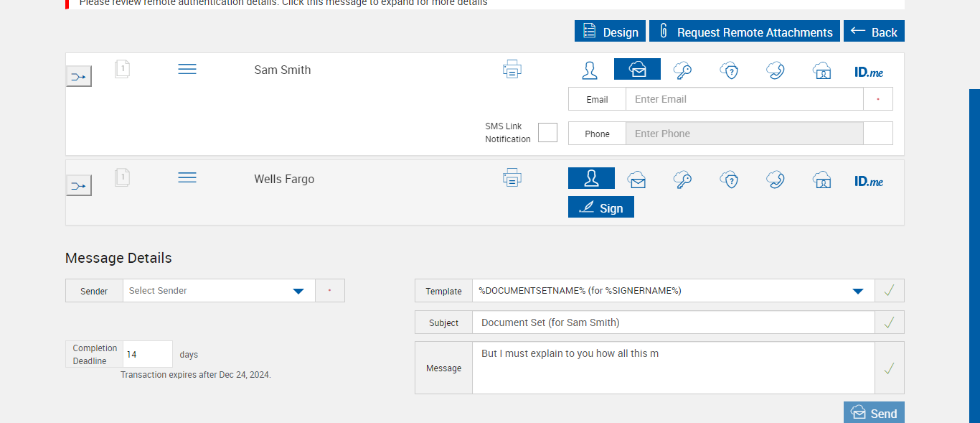Image resolution: width=980 pixels, height=423 pixels.
Task: Click the checkmark beside the Message box
Action: coord(890,368)
